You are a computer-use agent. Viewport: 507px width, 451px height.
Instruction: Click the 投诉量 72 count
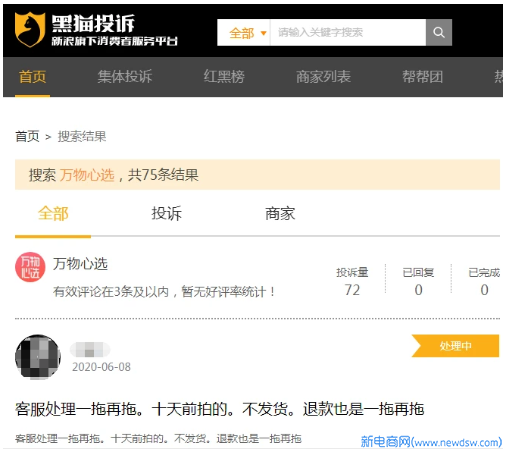352,282
